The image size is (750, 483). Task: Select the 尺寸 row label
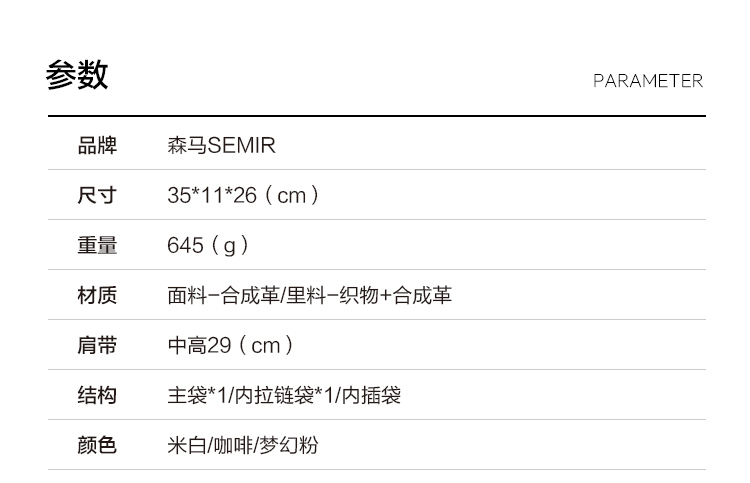point(97,196)
